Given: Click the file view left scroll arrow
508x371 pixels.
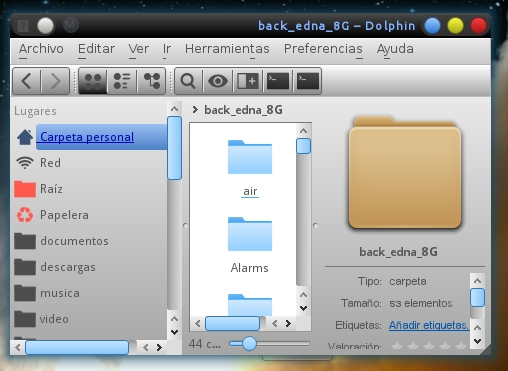Looking at the screenshot, I should tap(198, 323).
